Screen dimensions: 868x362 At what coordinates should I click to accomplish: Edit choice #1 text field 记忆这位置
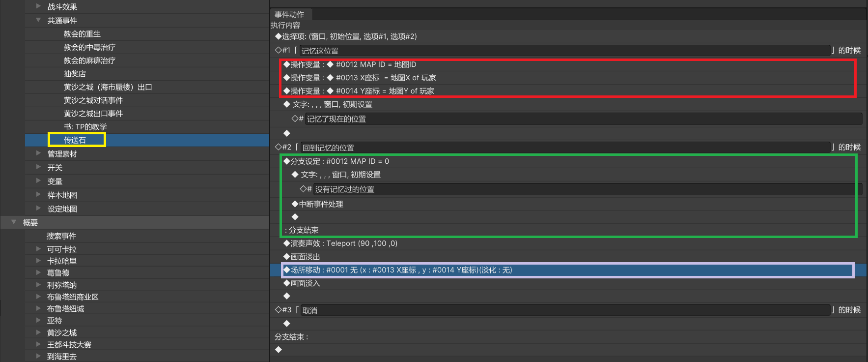(x=564, y=51)
